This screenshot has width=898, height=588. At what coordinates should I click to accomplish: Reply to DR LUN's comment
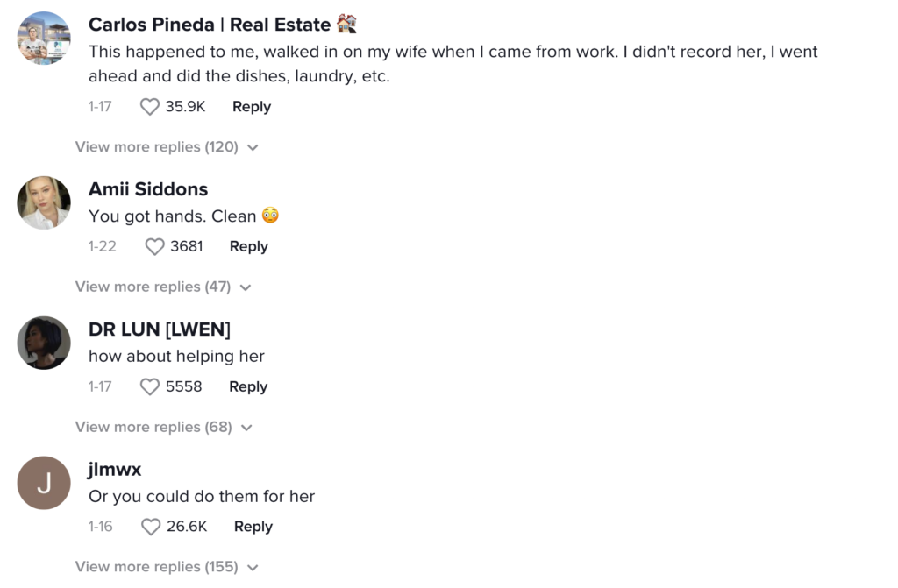248,387
